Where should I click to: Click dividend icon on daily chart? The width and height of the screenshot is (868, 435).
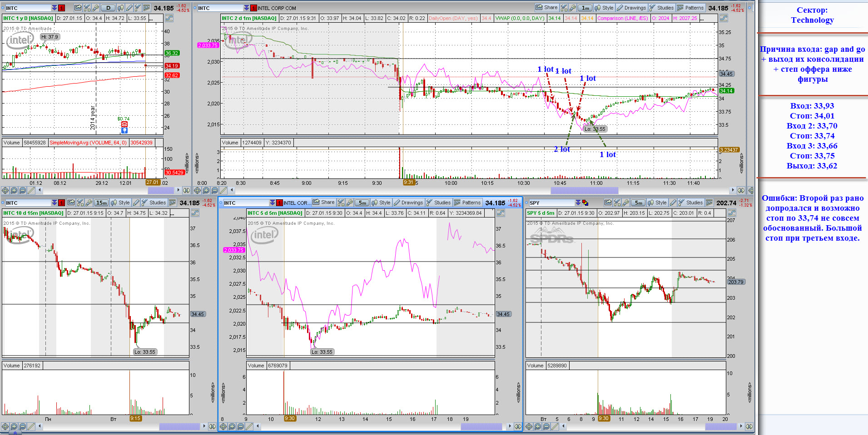[124, 130]
